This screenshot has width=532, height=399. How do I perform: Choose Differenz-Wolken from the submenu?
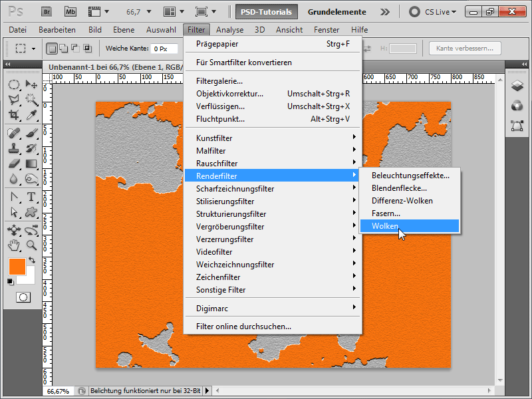[410, 201]
